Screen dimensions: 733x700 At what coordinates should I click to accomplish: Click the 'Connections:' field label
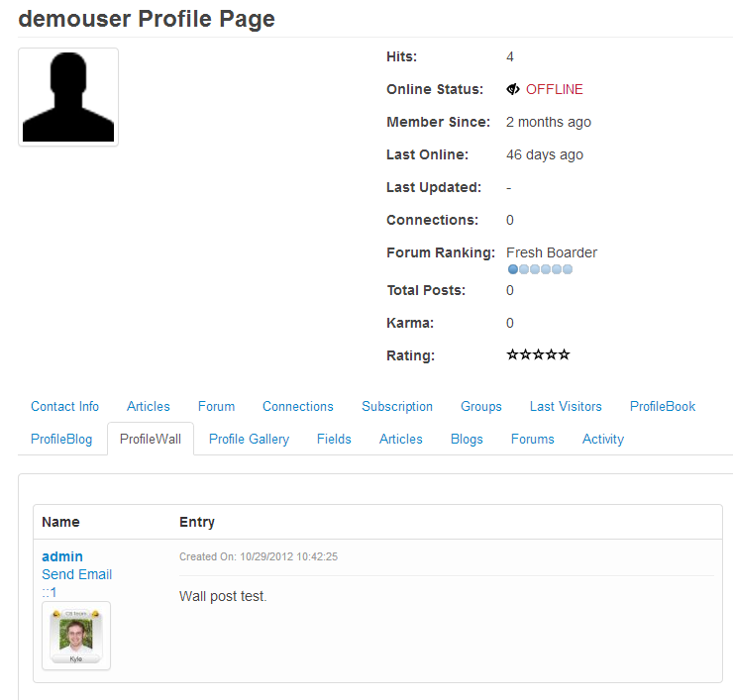(433, 220)
